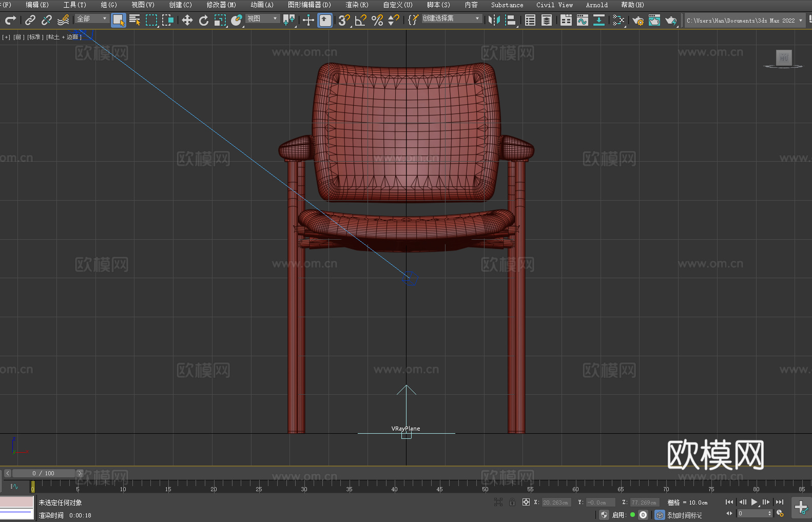Open project path 3ds Max 2022 dropdown
Viewport: 812px width, 522px height.
(744, 21)
